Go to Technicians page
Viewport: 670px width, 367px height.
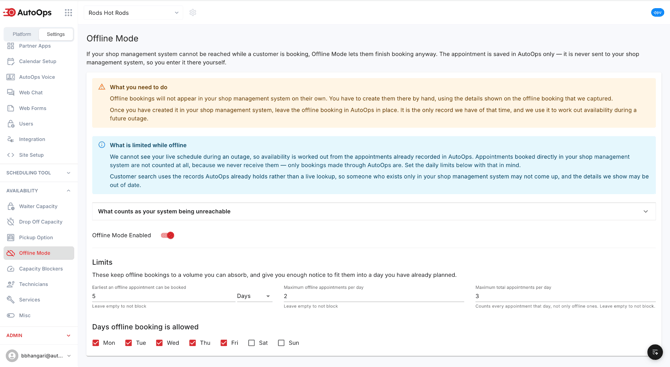[39, 284]
